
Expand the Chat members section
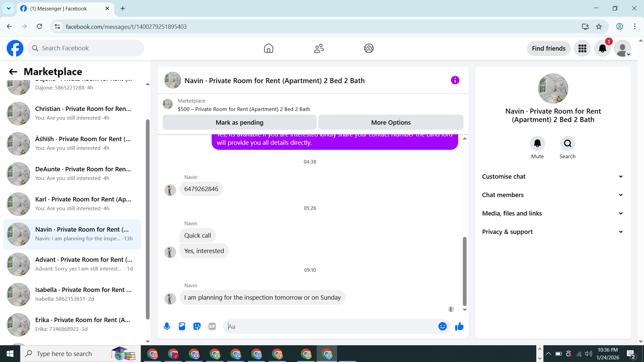553,195
